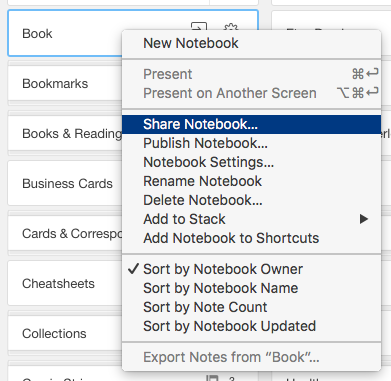Screen dimensions: 391x381
Task: Open the Business Cards notebook
Action: tap(65, 184)
